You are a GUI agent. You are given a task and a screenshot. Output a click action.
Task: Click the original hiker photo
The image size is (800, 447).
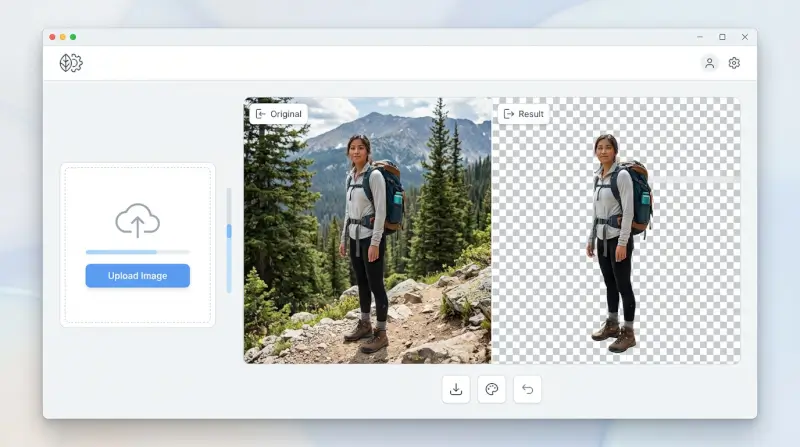coord(367,231)
